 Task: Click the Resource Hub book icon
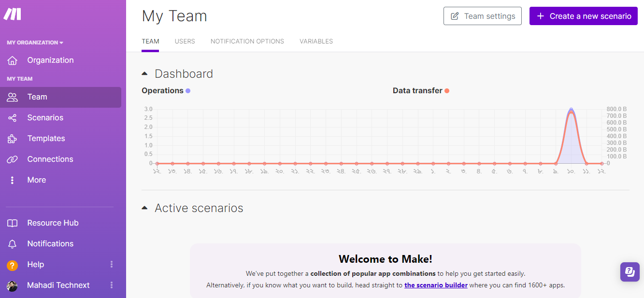click(x=13, y=223)
